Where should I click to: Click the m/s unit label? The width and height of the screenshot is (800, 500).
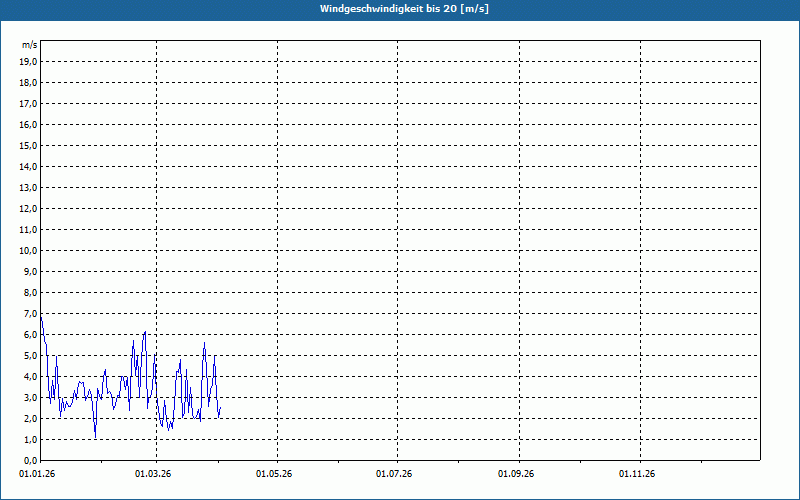click(x=30, y=45)
